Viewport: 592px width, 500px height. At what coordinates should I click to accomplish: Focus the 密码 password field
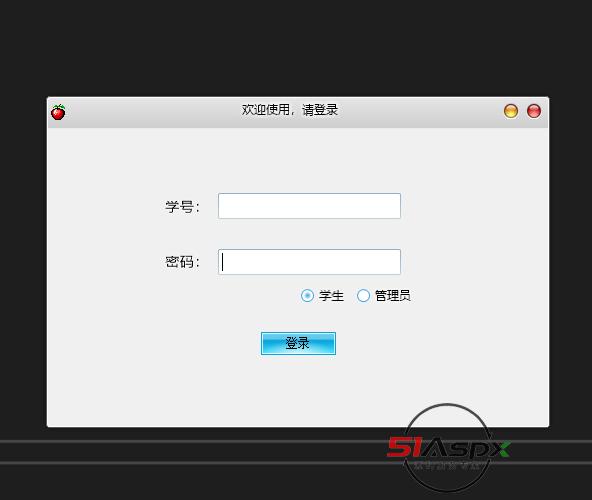click(309, 262)
